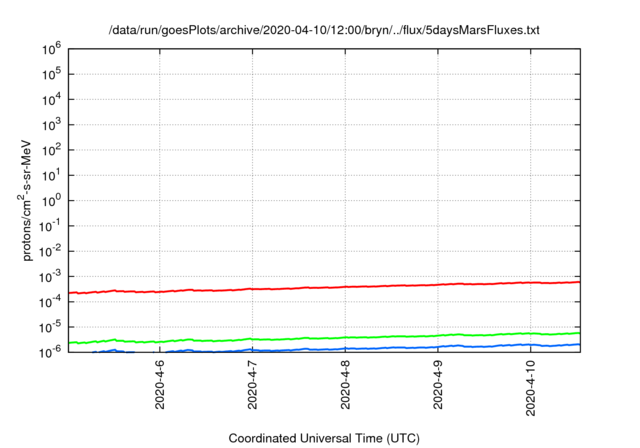Click the 10^-6 y-axis tick label
Viewport: 640px width, 448px height.
[49, 352]
